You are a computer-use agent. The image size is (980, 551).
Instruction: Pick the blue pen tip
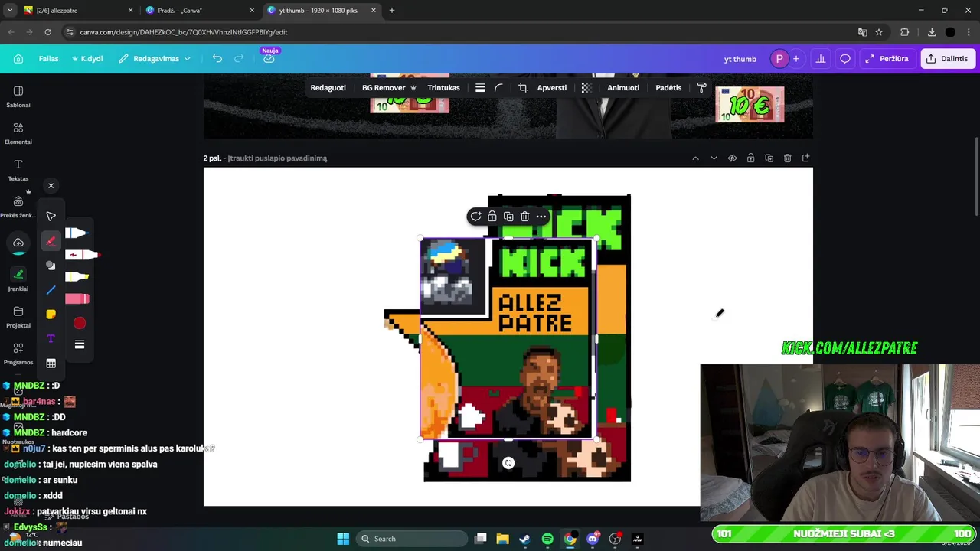(x=77, y=233)
